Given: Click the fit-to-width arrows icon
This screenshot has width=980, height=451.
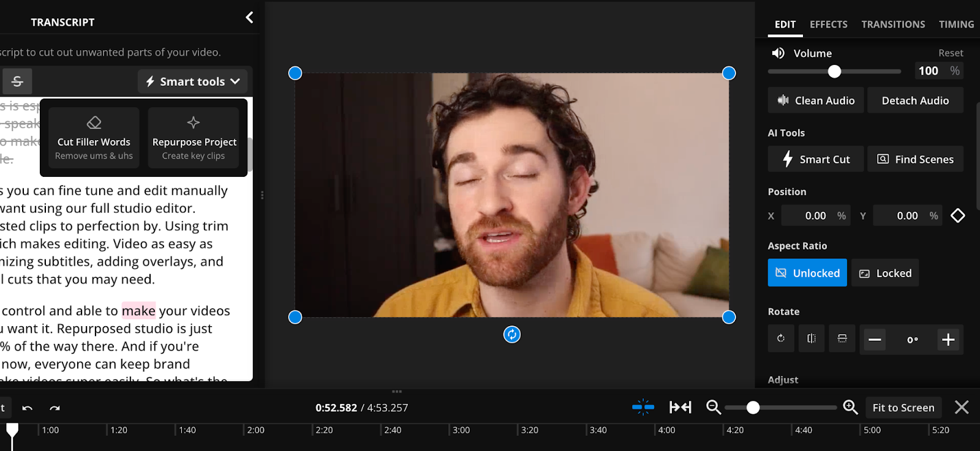Looking at the screenshot, I should click(680, 407).
